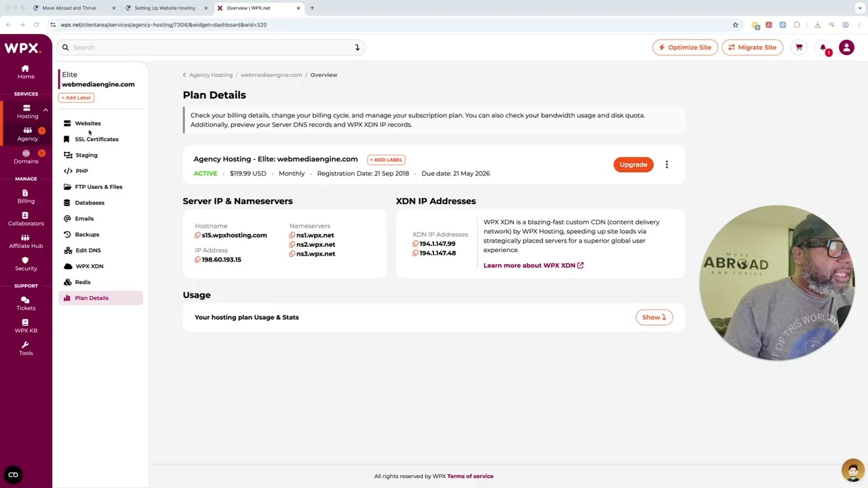Image resolution: width=868 pixels, height=488 pixels.
Task: Click the WPX logo
Action: coord(22,48)
